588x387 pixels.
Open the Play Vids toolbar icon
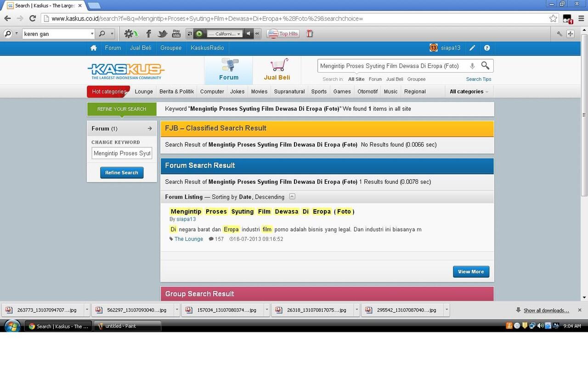point(176,34)
